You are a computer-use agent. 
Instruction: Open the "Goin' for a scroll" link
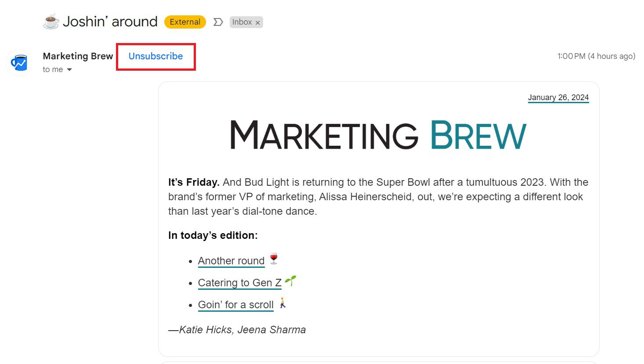(236, 305)
